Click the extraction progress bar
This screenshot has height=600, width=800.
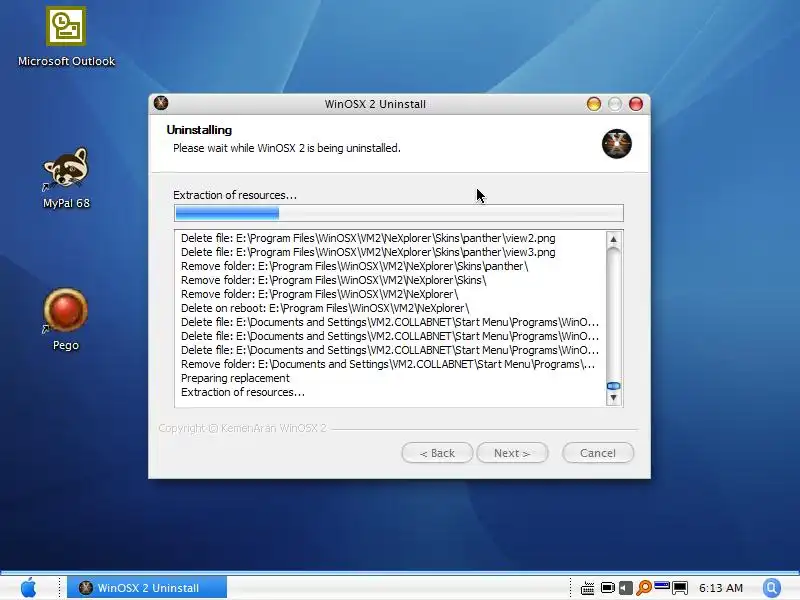[x=398, y=213]
